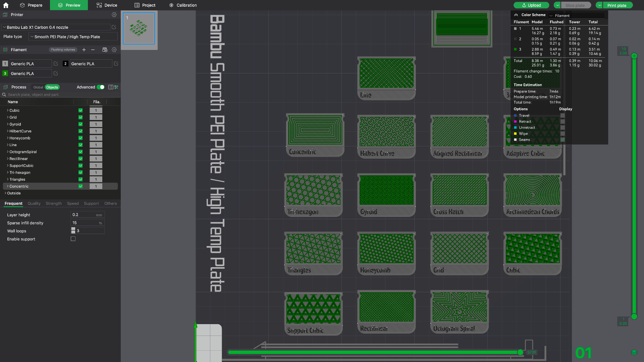Open the Color Scheme Filament dropdown
Image resolution: width=644 pixels, height=362 pixels.
tap(576, 15)
